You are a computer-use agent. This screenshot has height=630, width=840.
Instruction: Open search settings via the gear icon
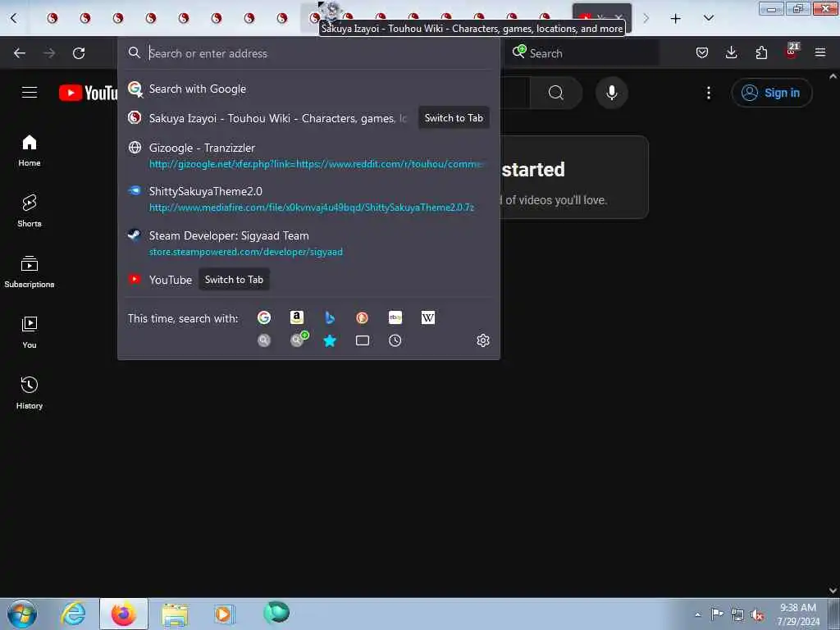[x=482, y=340]
